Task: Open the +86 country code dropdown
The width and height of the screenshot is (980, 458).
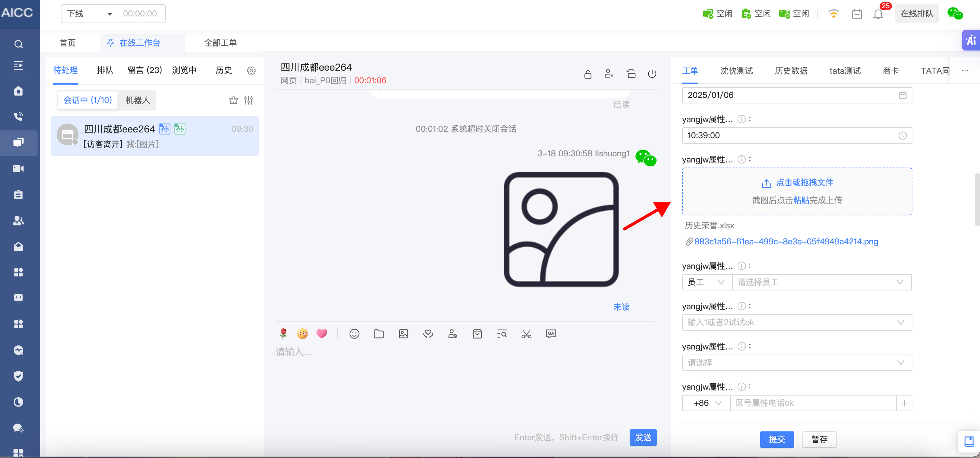Action: [706, 403]
